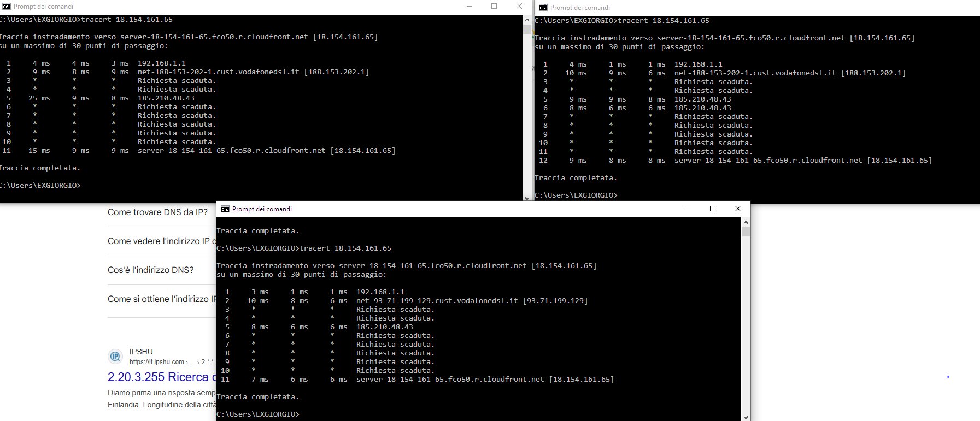Expand the 'Come si ottiene l'indirizzo IP' question

coord(162,299)
